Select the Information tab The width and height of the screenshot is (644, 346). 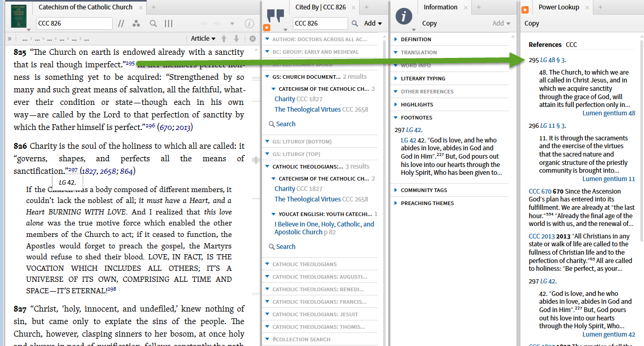pyautogui.click(x=440, y=7)
